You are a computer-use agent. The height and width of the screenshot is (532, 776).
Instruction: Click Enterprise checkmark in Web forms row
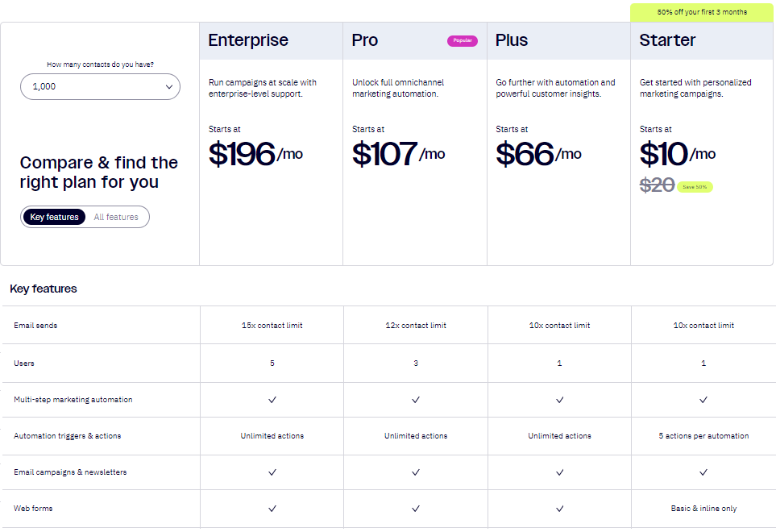coord(272,509)
